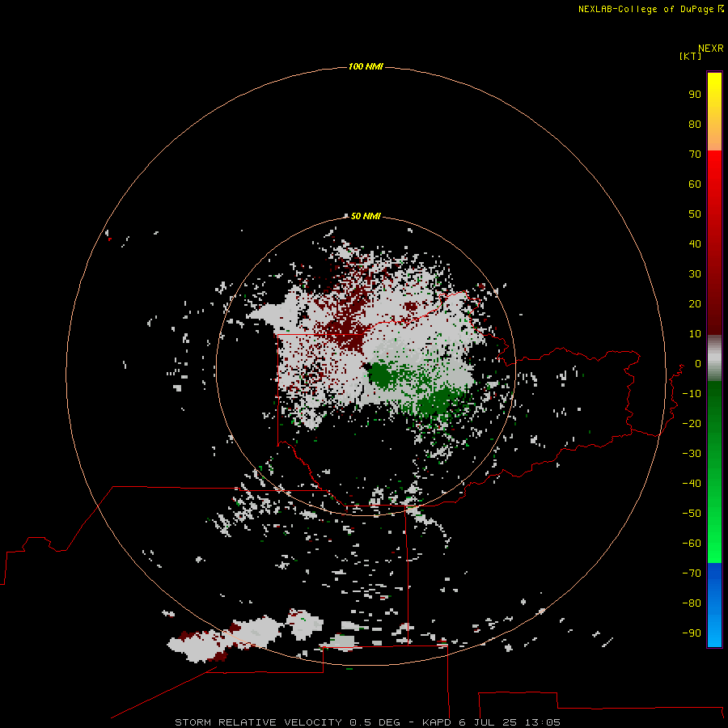Click the NEXLAB-College of DuPage watermark text

click(x=645, y=9)
